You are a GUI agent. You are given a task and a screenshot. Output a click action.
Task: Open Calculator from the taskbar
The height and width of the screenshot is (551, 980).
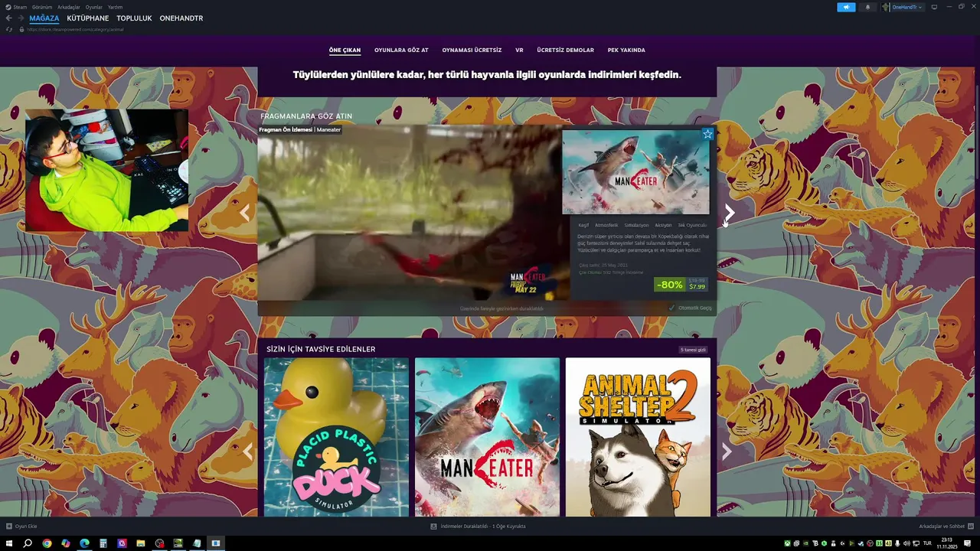[103, 543]
